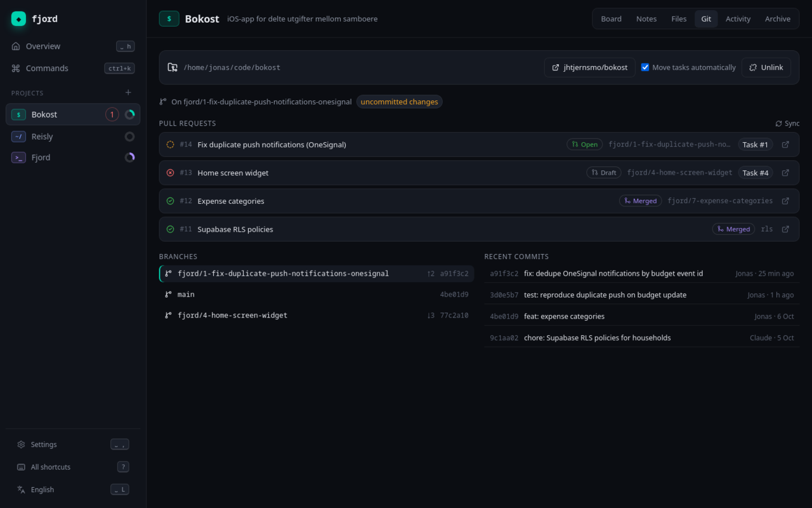
Task: Click the fjord logo icon
Action: click(18, 19)
